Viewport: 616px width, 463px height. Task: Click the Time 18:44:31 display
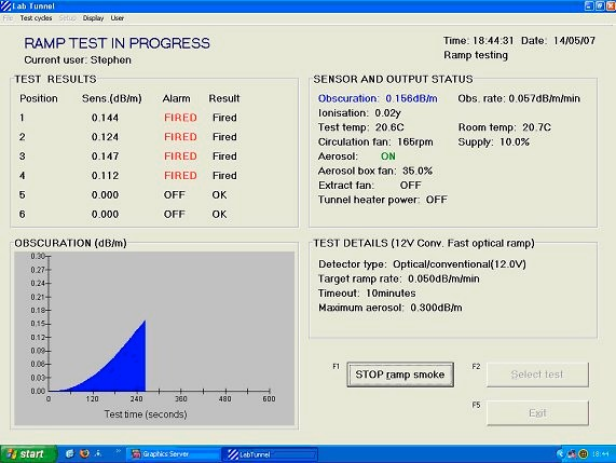pyautogui.click(x=478, y=40)
